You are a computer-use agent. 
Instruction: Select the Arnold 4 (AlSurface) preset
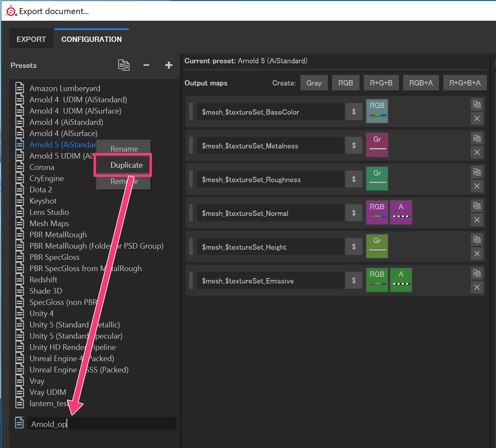pyautogui.click(x=63, y=133)
